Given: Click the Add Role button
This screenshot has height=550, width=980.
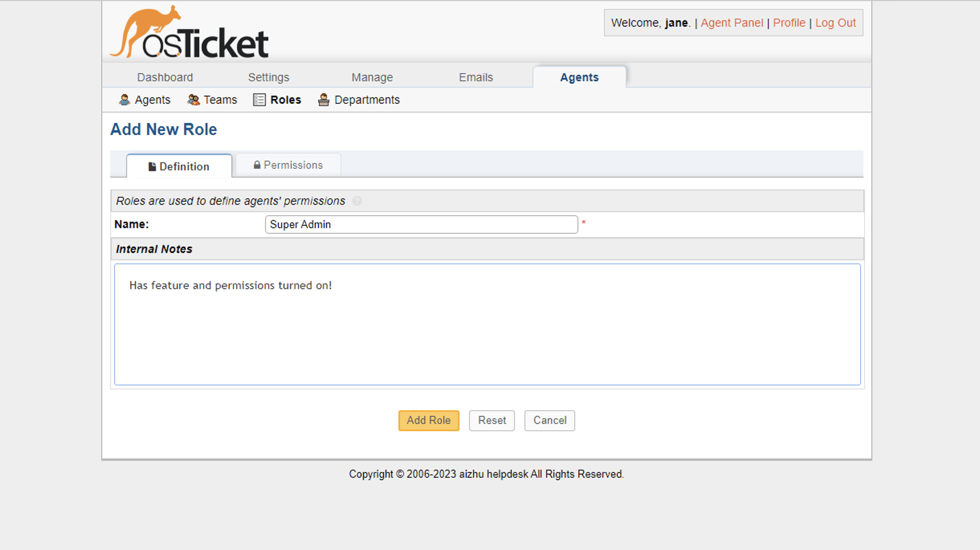Looking at the screenshot, I should pyautogui.click(x=428, y=420).
